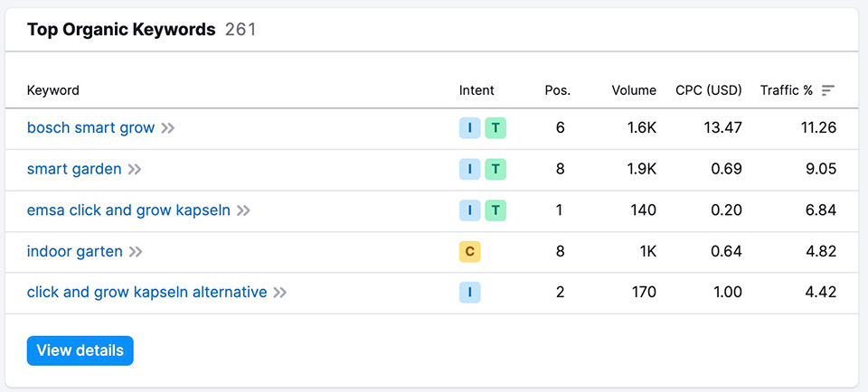Click the volume value 140
Viewport: 868px width, 392px height.
tap(644, 210)
